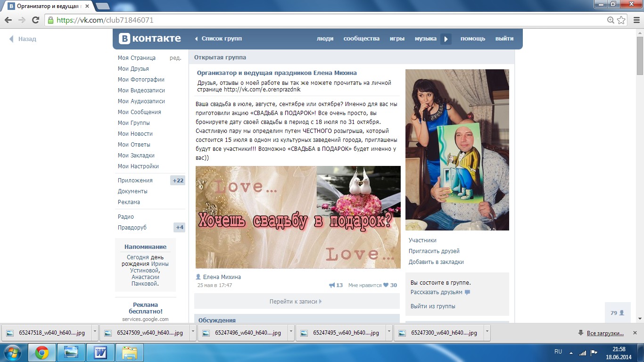
Task: Click the 79 members counter widget
Action: (x=618, y=313)
